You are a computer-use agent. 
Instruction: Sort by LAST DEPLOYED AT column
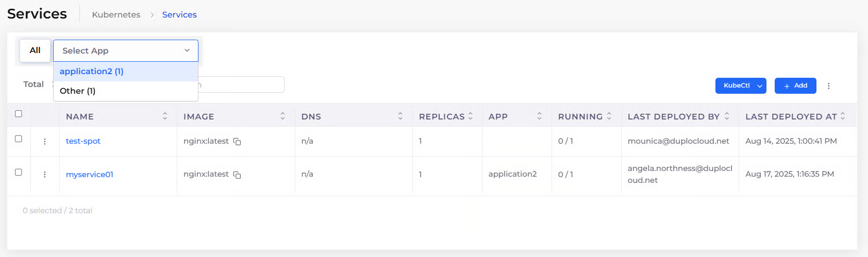pos(843,116)
